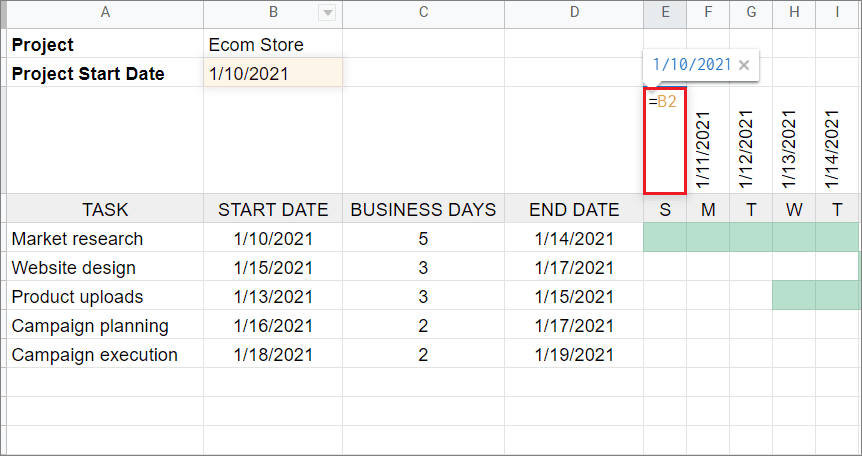This screenshot has width=862, height=456.
Task: Open column B header dropdown arrow
Action: coord(327,13)
